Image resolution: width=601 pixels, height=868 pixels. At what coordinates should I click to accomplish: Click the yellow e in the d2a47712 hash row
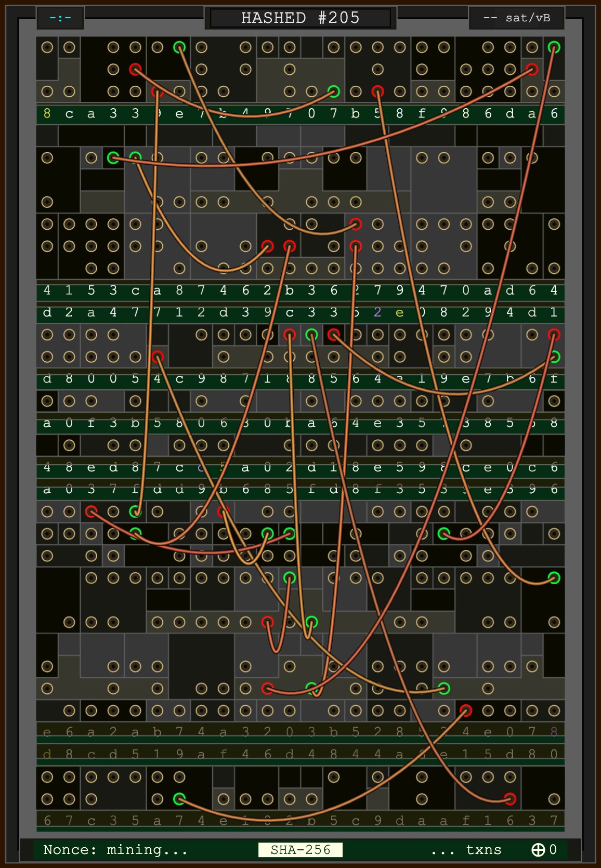[399, 312]
